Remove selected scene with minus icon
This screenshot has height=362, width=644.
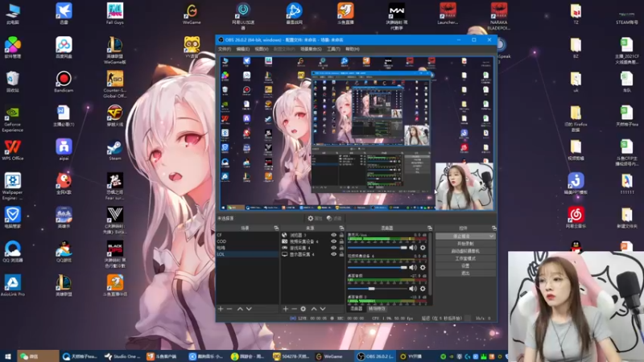point(229,309)
